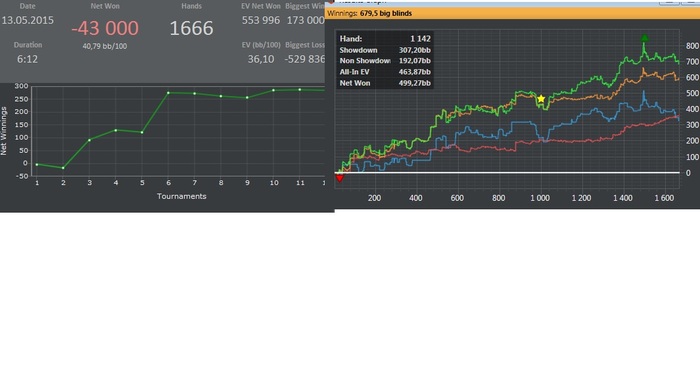Click the date value 13.05.2015
Viewport: 700px width, 370px height.
tap(28, 20)
